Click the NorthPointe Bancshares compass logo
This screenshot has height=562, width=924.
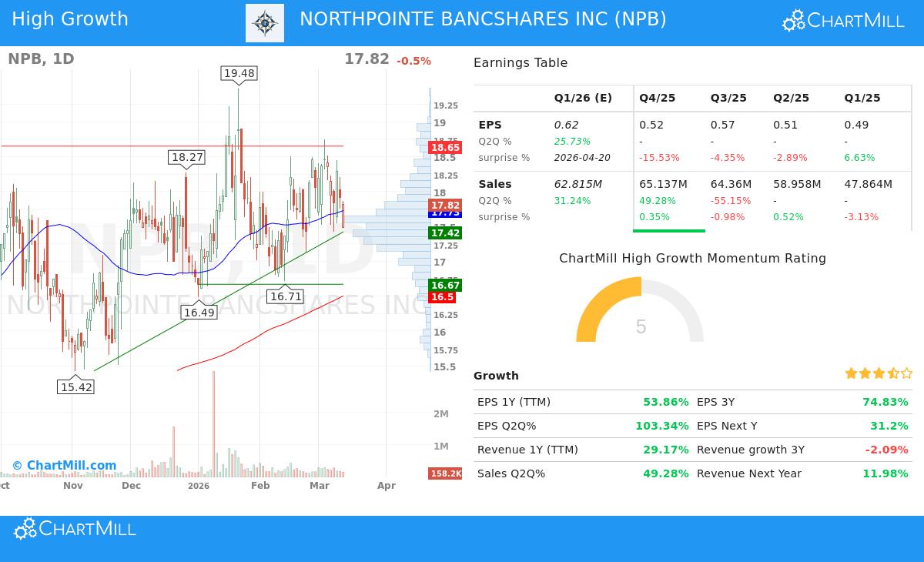265,22
